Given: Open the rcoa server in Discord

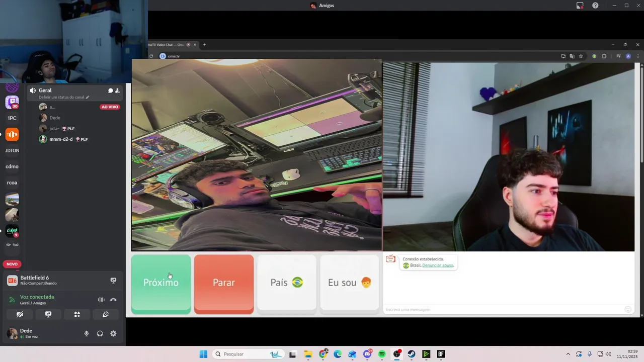Looking at the screenshot, I should [x=12, y=183].
